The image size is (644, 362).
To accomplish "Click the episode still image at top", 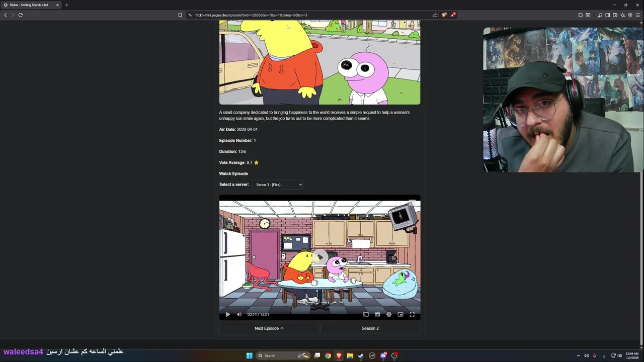I will [x=319, y=62].
